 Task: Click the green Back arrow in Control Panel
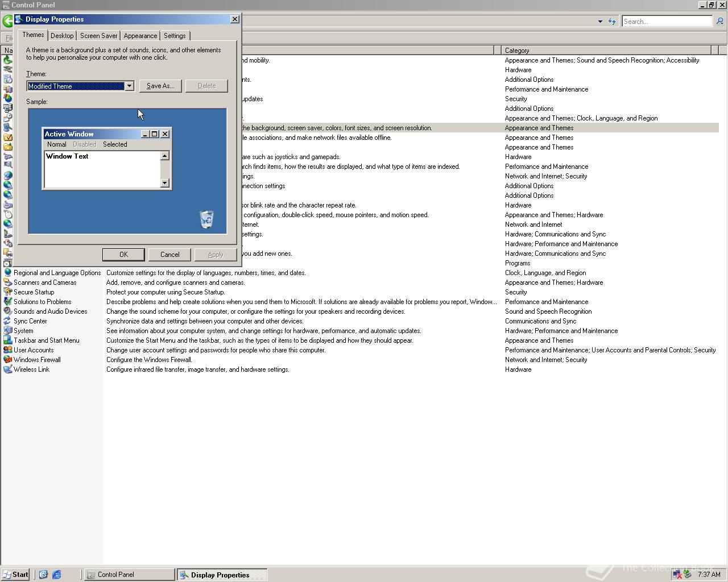(7, 22)
